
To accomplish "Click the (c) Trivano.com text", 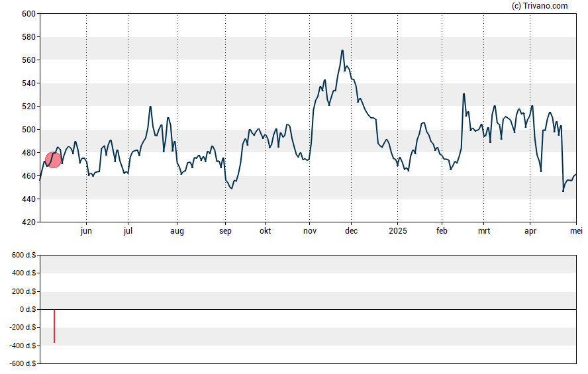I will click(540, 5).
